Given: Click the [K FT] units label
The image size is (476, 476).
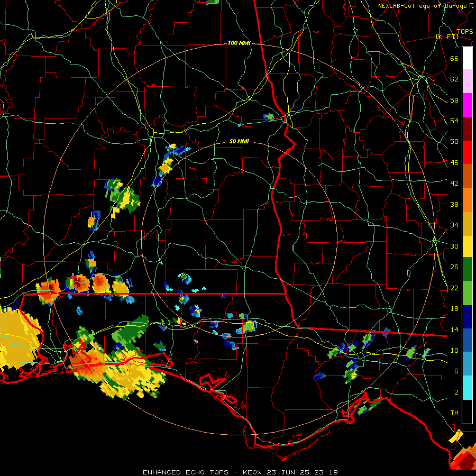Looking at the screenshot, I should click(447, 37).
